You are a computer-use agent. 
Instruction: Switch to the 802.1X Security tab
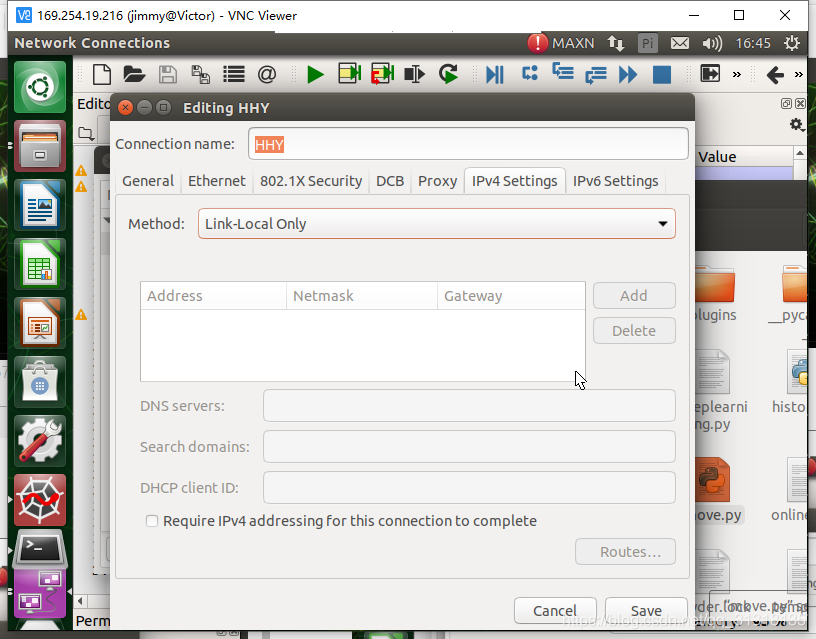point(311,181)
